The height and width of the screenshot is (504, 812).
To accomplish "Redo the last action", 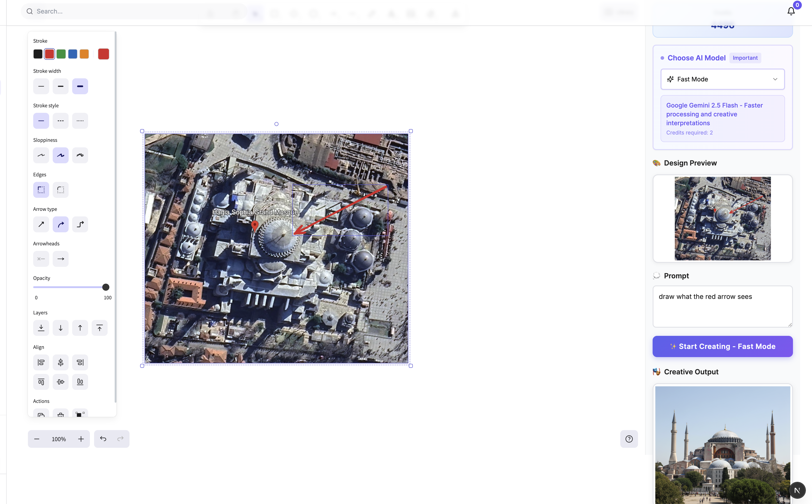I will [x=120, y=439].
